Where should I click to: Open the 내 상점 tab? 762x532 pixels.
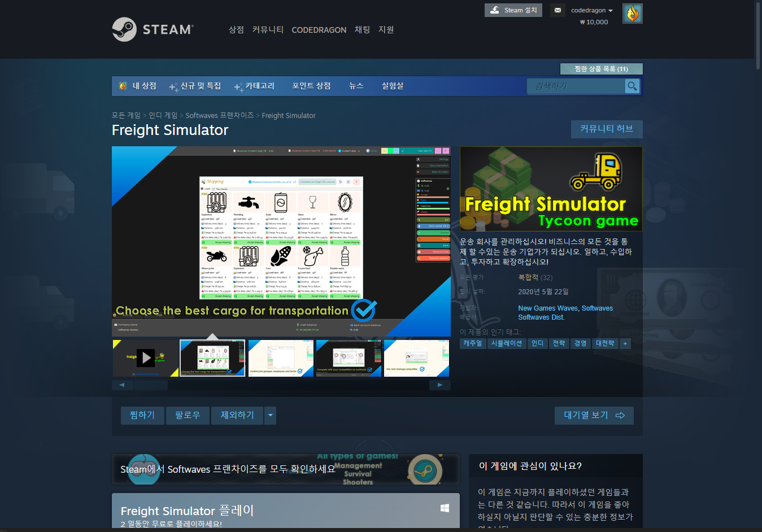tap(137, 86)
